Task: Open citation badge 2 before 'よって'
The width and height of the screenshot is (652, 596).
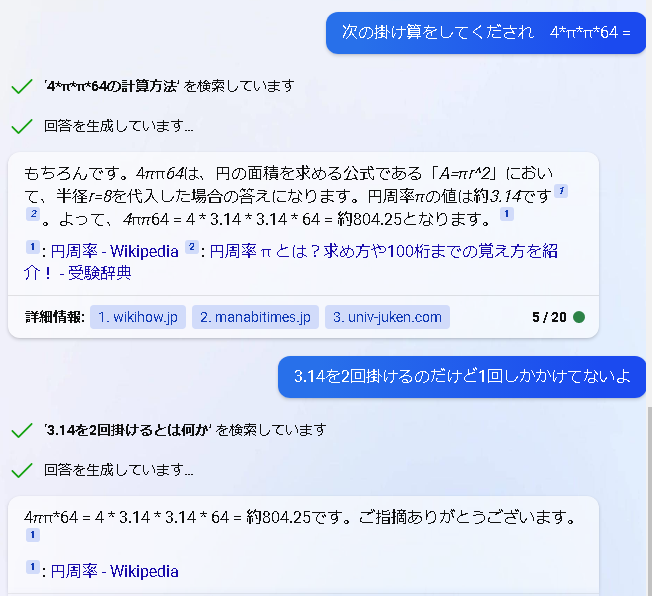Action: tap(33, 214)
